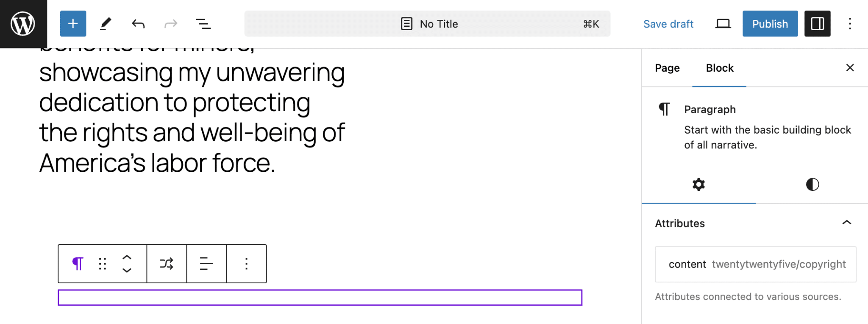Undo the last change
The width and height of the screenshot is (868, 324).
pos(138,24)
